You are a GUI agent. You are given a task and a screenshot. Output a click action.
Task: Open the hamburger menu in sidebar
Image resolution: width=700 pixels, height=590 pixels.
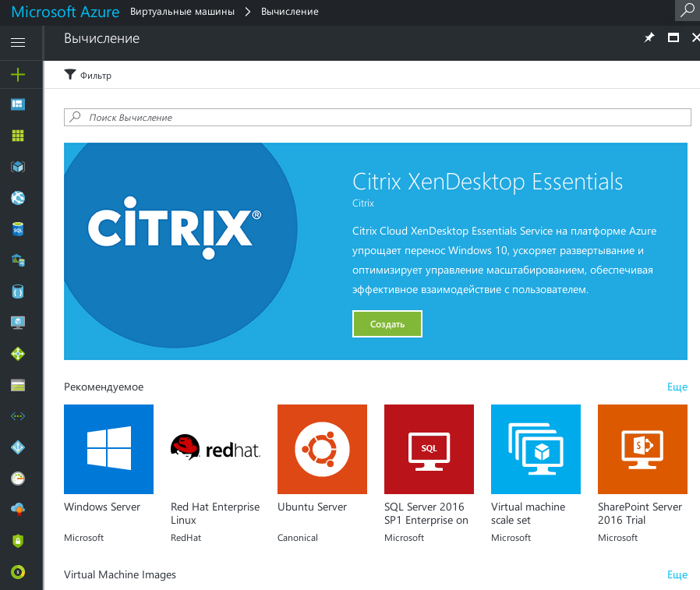(x=18, y=42)
